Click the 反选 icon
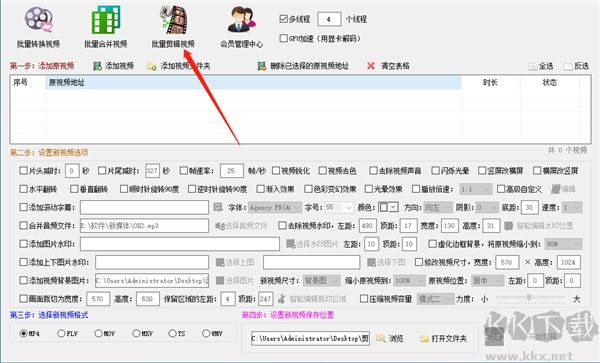Image resolution: width=600 pixels, height=363 pixels. 568,67
